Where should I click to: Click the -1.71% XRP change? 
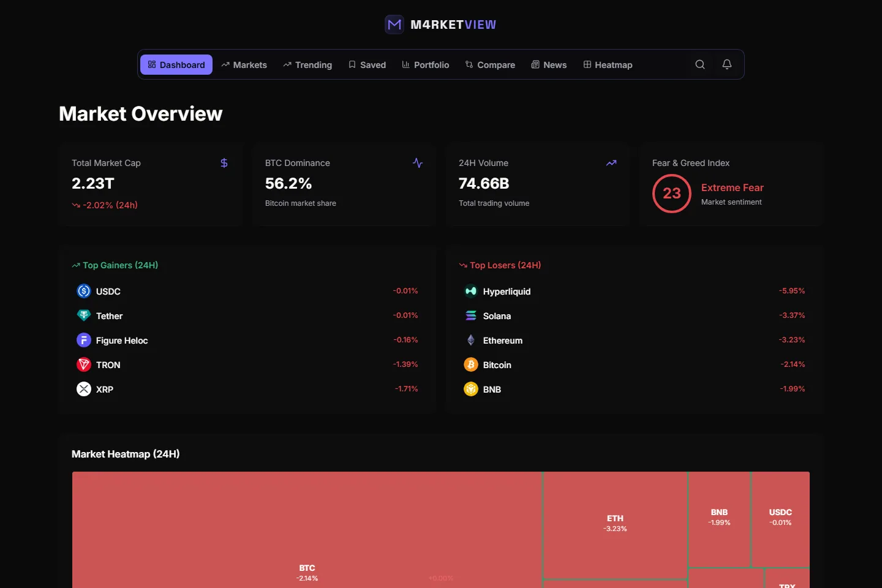(406, 389)
